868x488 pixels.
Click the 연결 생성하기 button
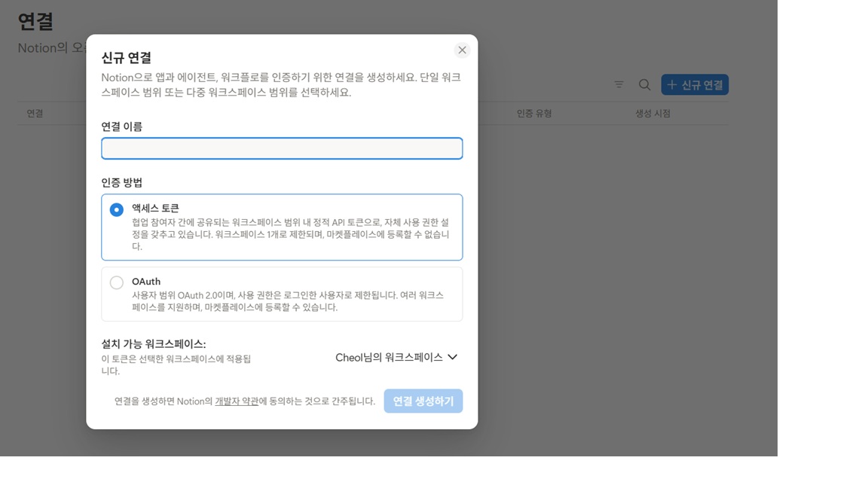pyautogui.click(x=423, y=401)
